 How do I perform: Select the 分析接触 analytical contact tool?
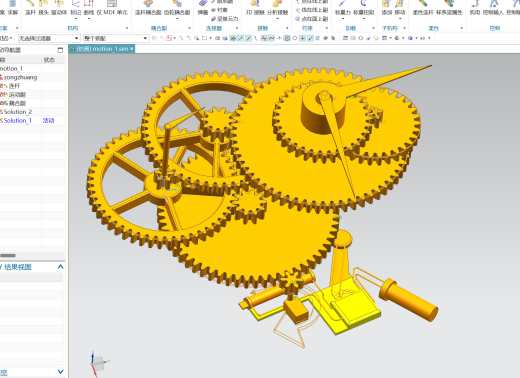277,7
